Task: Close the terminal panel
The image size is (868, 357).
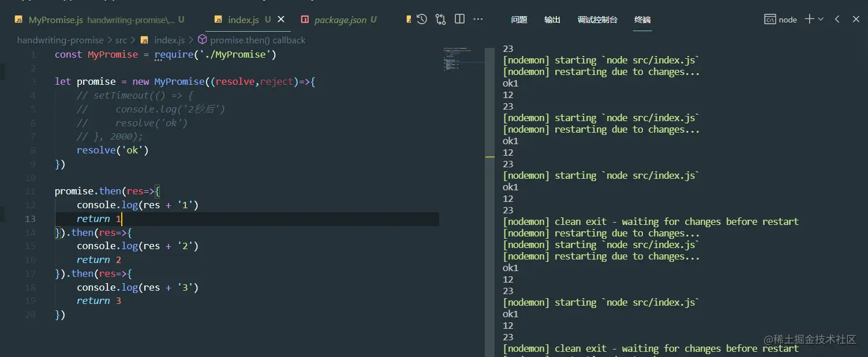Action: click(856, 19)
